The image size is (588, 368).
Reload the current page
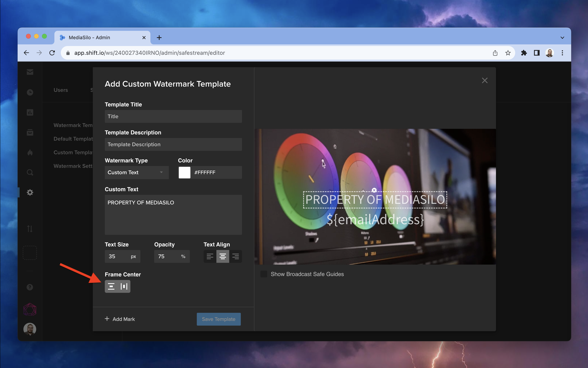click(52, 53)
